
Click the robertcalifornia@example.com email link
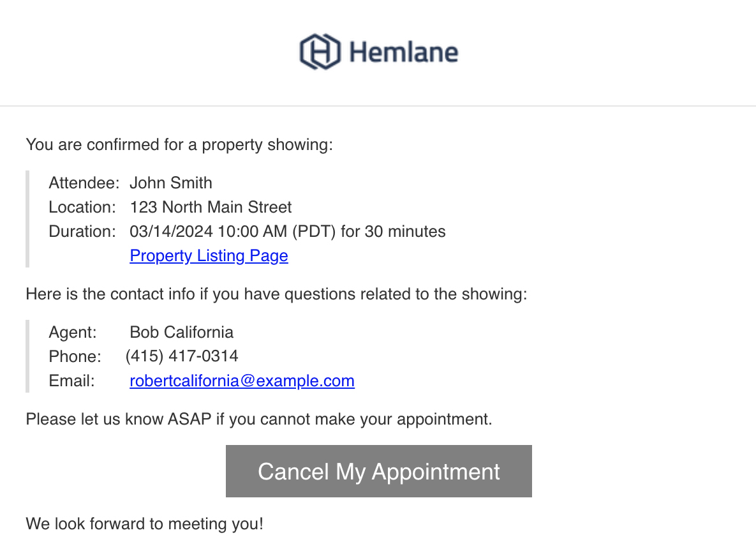tap(242, 381)
